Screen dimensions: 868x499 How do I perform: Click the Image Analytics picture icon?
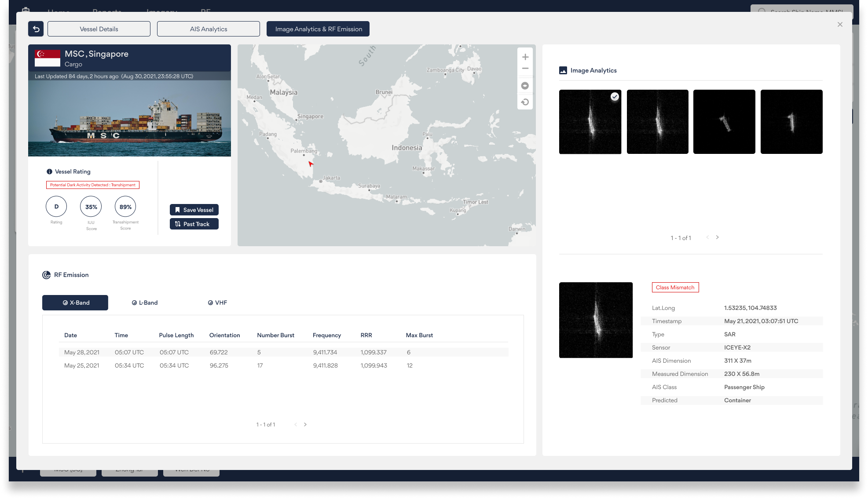[x=563, y=70]
